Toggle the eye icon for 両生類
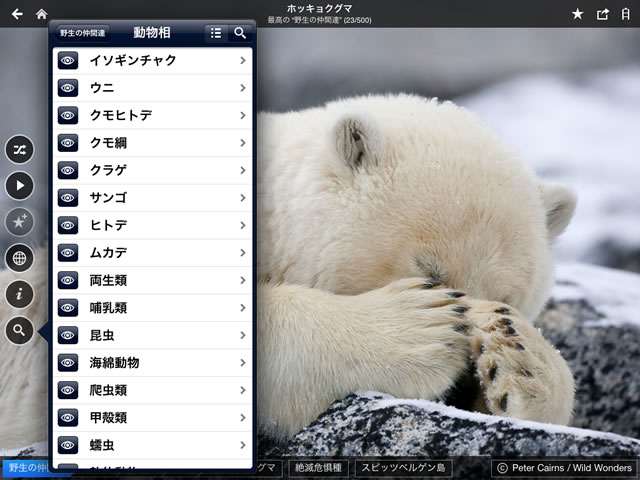640x480 pixels. pyautogui.click(x=68, y=280)
